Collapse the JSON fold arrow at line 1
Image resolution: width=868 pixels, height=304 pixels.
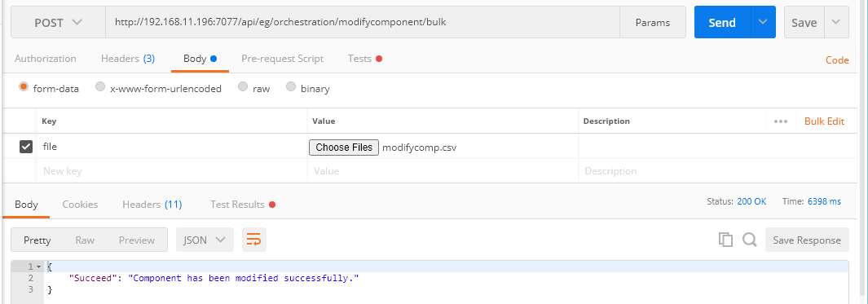tap(39, 267)
